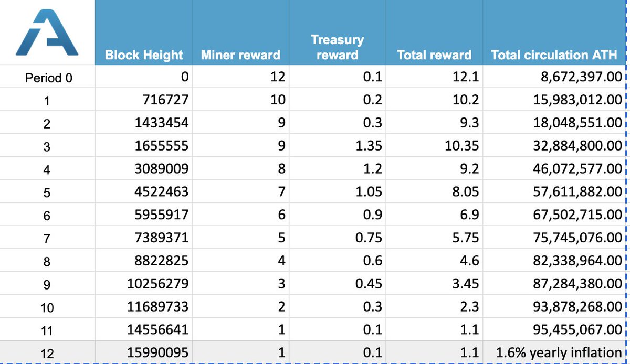The height and width of the screenshot is (364, 630).
Task: Select circulation cell 8,672,397.00
Action: click(x=554, y=78)
